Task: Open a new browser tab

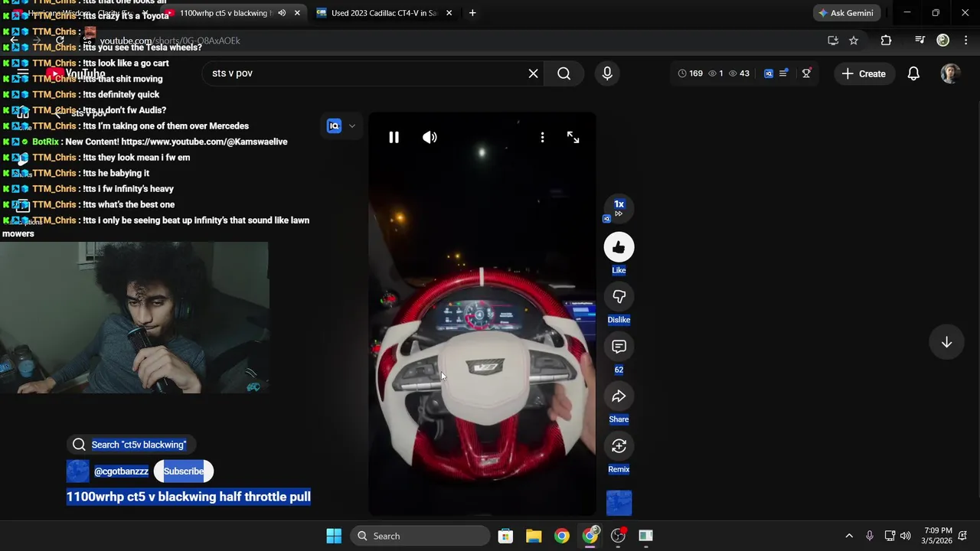Action: [472, 13]
